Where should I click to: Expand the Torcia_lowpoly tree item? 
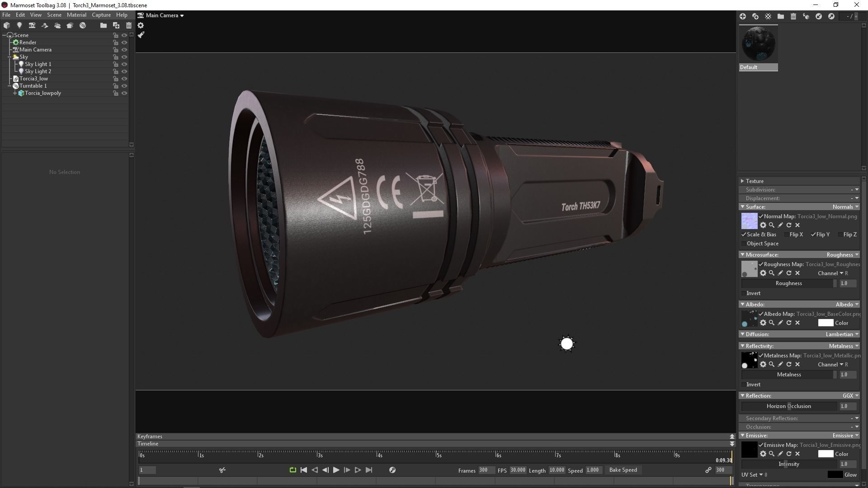pos(15,93)
